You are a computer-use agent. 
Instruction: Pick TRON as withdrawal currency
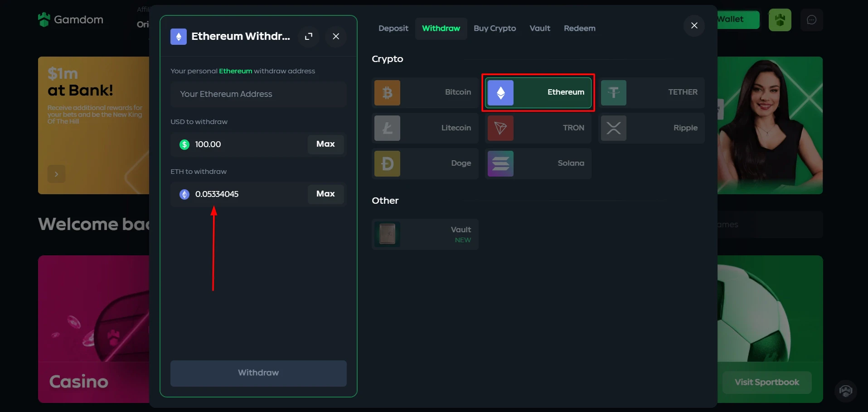click(x=538, y=128)
